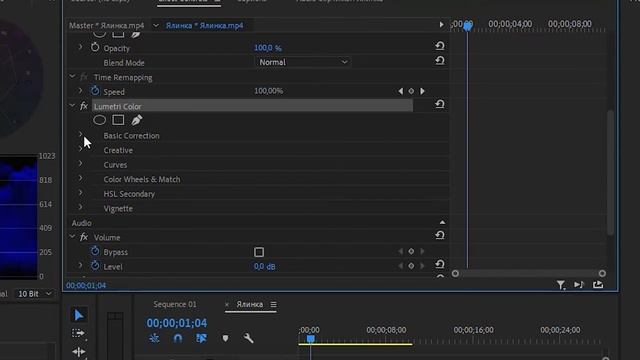Open the Blend Mode Normal dropdown
Screen dimensions: 640x360
coord(303,62)
